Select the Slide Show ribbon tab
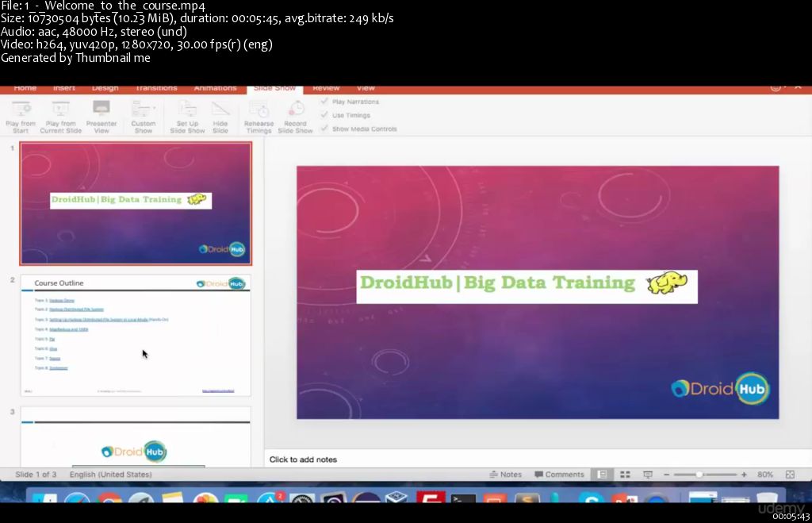The height and width of the screenshot is (523, 812). point(274,88)
